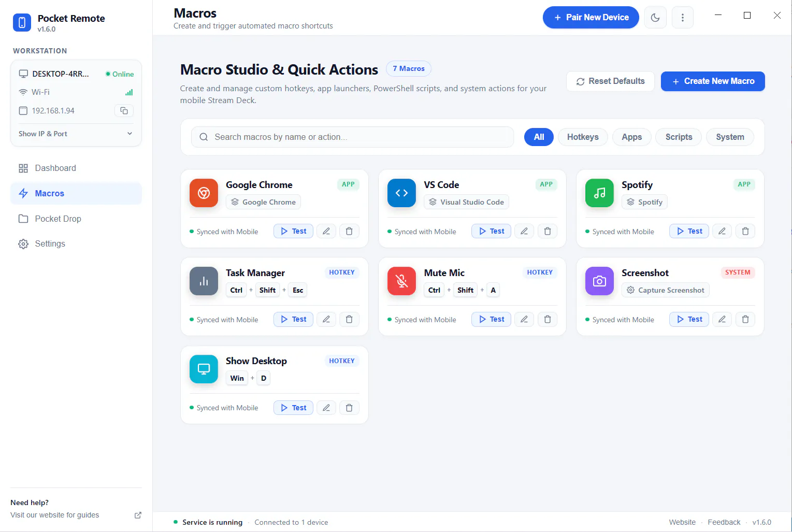Click Create New Macro button
This screenshot has height=532, width=792.
tap(713, 81)
